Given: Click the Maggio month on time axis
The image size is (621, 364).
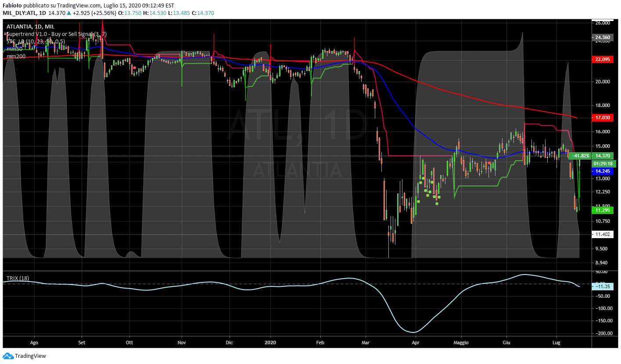Looking at the screenshot, I should click(x=461, y=343).
